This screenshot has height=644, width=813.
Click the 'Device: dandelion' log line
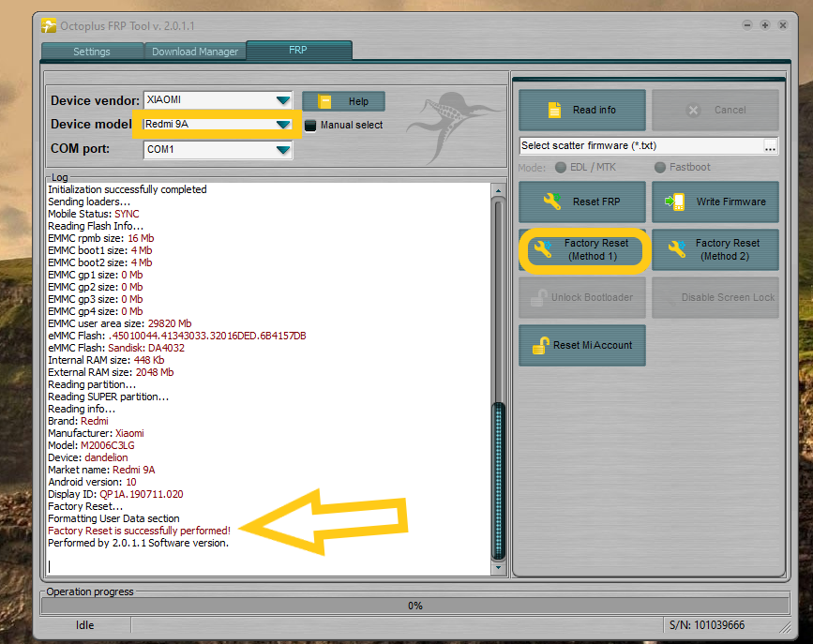[x=87, y=457]
